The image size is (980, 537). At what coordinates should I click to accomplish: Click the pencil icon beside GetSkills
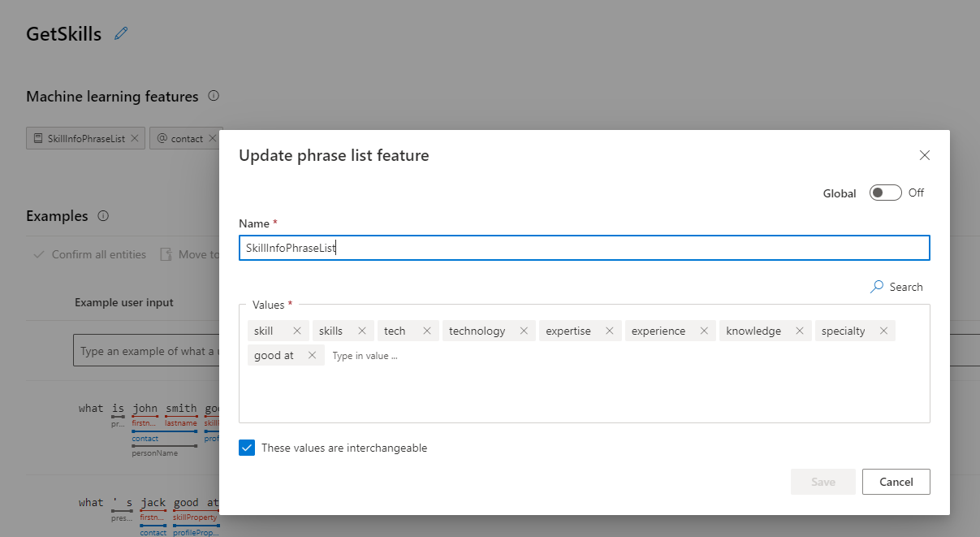tap(122, 33)
